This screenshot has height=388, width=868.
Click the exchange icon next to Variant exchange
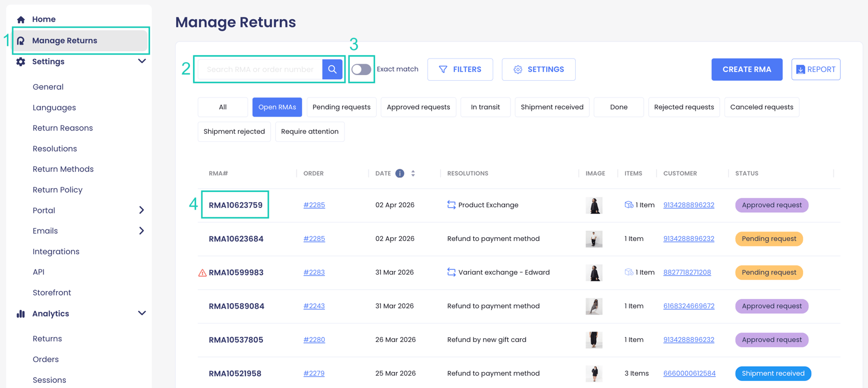coord(451,272)
